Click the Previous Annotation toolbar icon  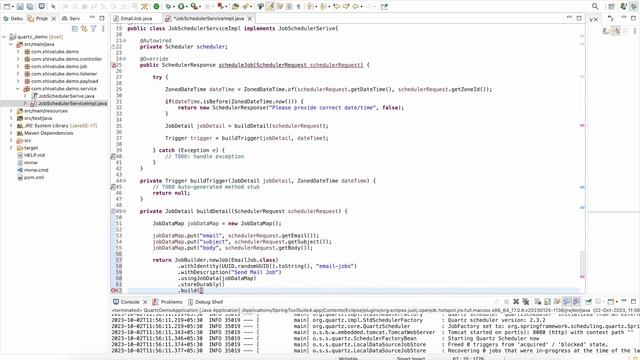(323, 7)
